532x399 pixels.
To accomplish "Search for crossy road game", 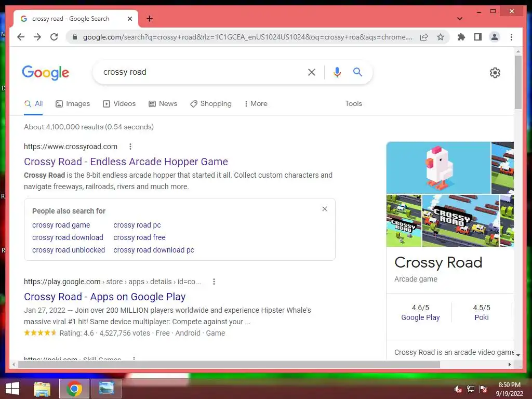I will [61, 225].
